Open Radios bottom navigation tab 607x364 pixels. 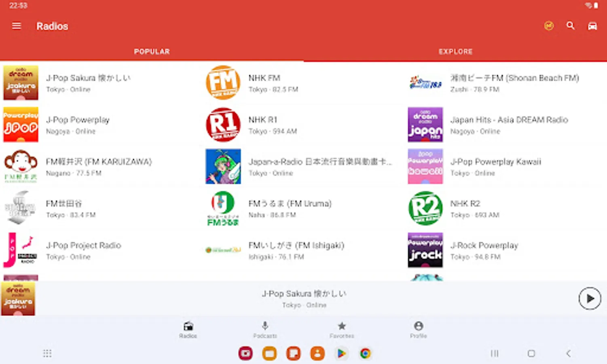(x=188, y=330)
